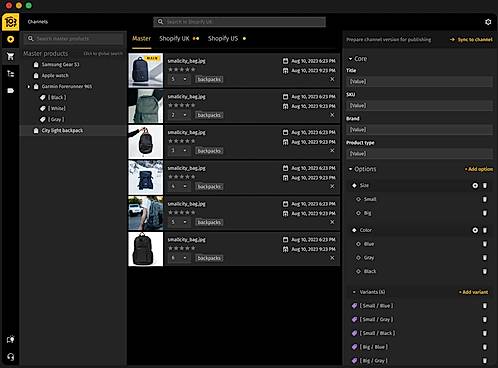Image resolution: width=498 pixels, height=368 pixels.
Task: Click Add variant
Action: click(x=473, y=292)
